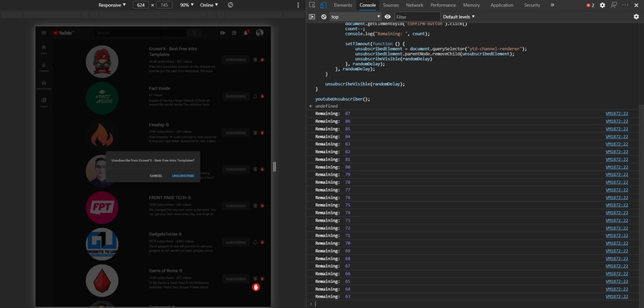Viewport: 644px width, 308px height.
Task: Edit the viewport width field 624
Action: click(140, 5)
